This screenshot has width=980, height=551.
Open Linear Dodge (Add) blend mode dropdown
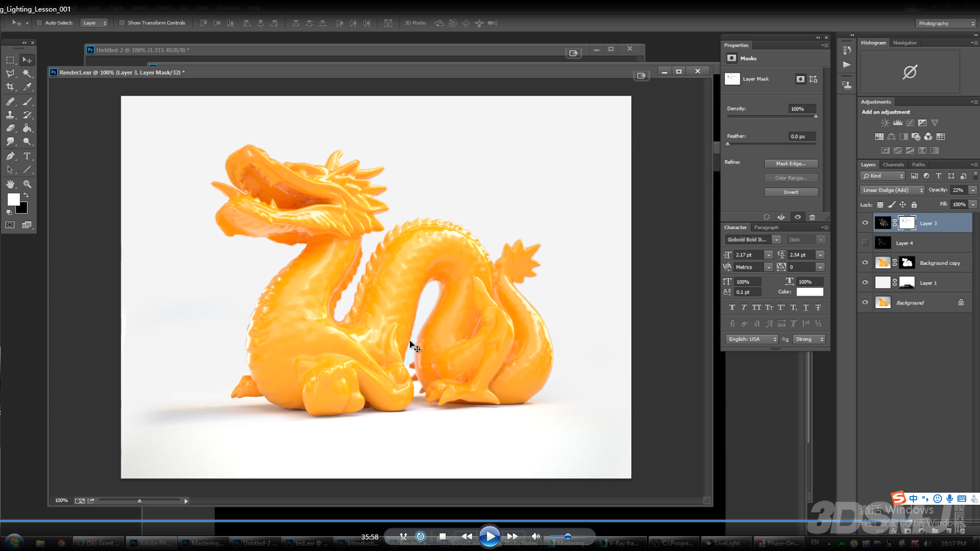[892, 190]
